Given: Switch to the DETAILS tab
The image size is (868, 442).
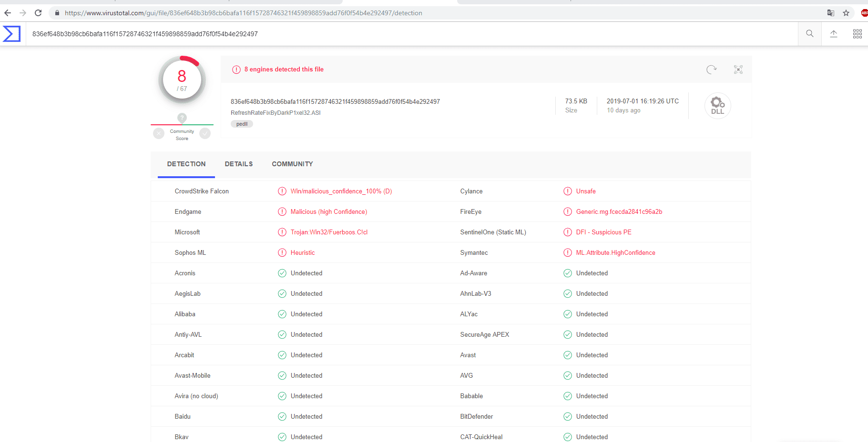Looking at the screenshot, I should (x=239, y=164).
